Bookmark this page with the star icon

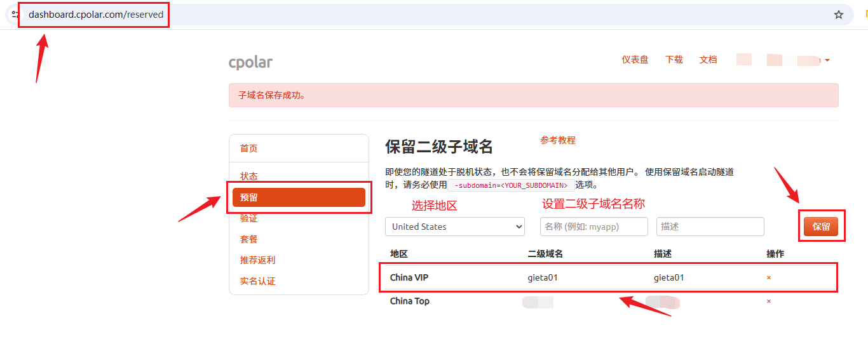tap(839, 15)
